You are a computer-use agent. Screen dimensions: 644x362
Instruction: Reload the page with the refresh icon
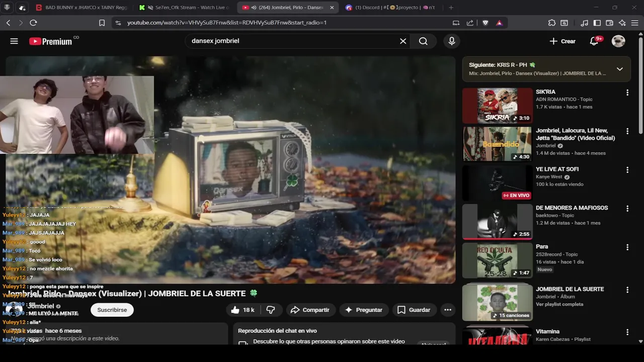pyautogui.click(x=33, y=23)
